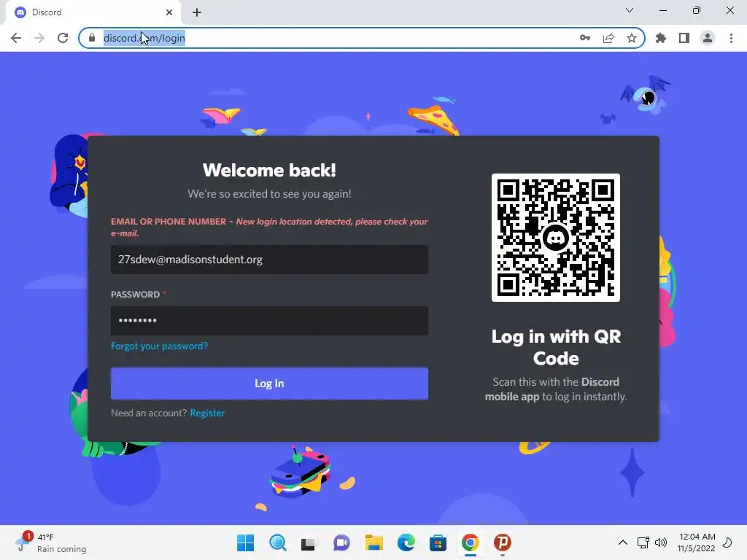Viewport: 747px width, 560px height.
Task: Open weather widget showing 41°F
Action: (51, 542)
